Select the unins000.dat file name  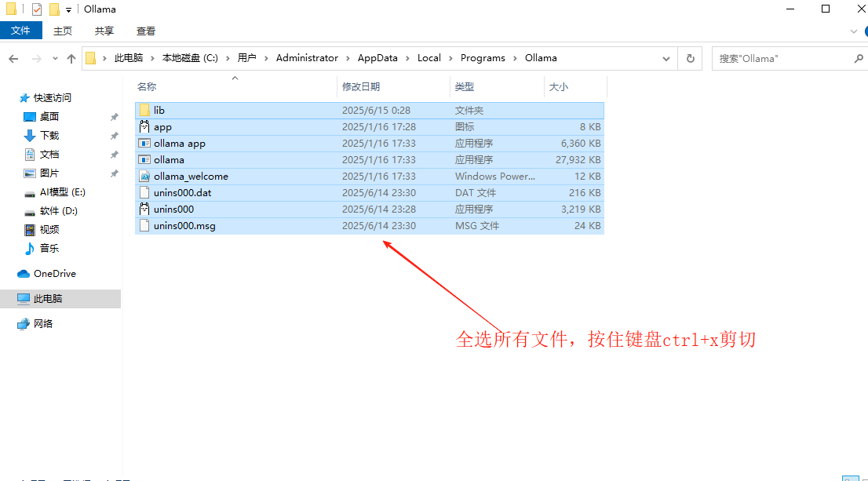click(x=183, y=192)
